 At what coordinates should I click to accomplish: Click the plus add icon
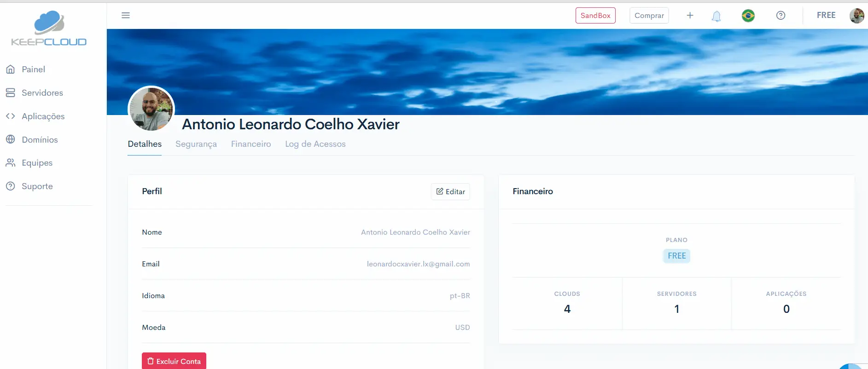click(x=690, y=15)
